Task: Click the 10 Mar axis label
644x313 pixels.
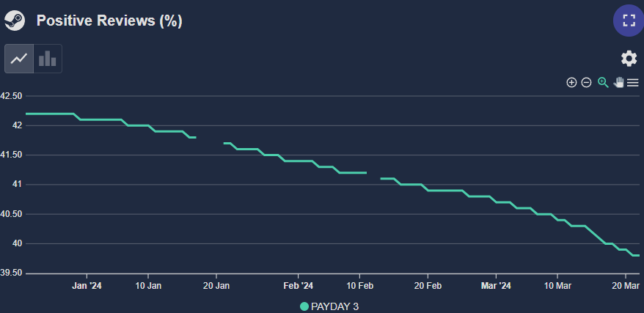Action: point(557,286)
